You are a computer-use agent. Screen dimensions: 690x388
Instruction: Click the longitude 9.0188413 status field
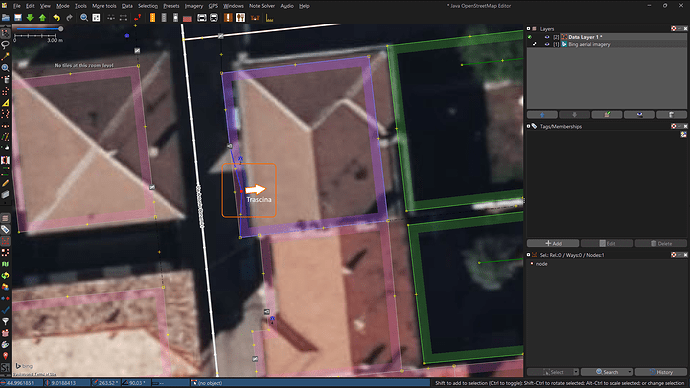67,383
